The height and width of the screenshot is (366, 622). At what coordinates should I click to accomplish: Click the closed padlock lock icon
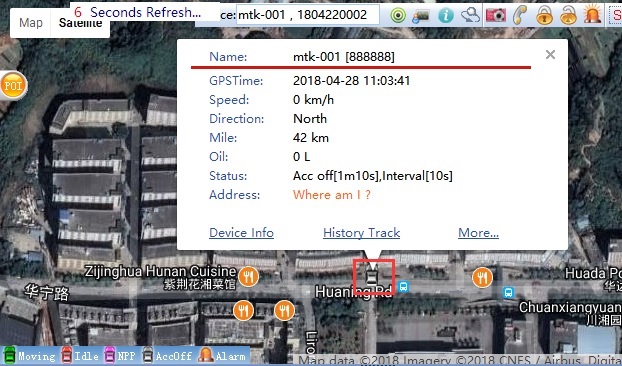click(544, 15)
